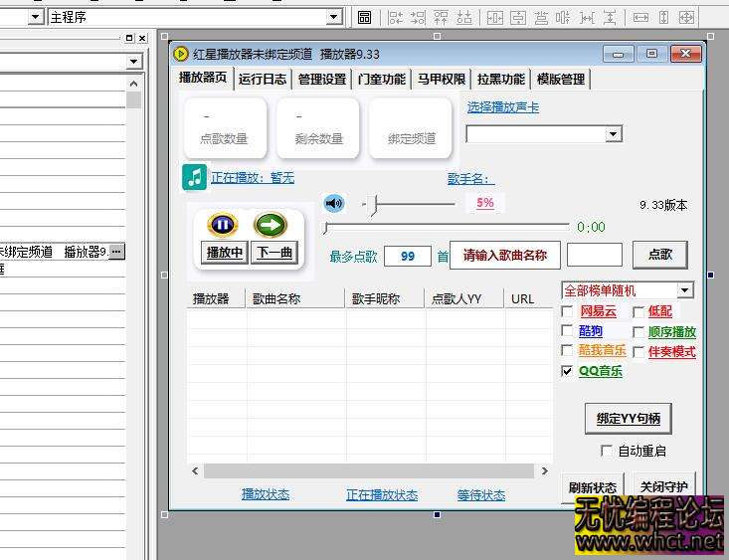Click the 请输入歌曲名称 song name field

click(x=504, y=255)
